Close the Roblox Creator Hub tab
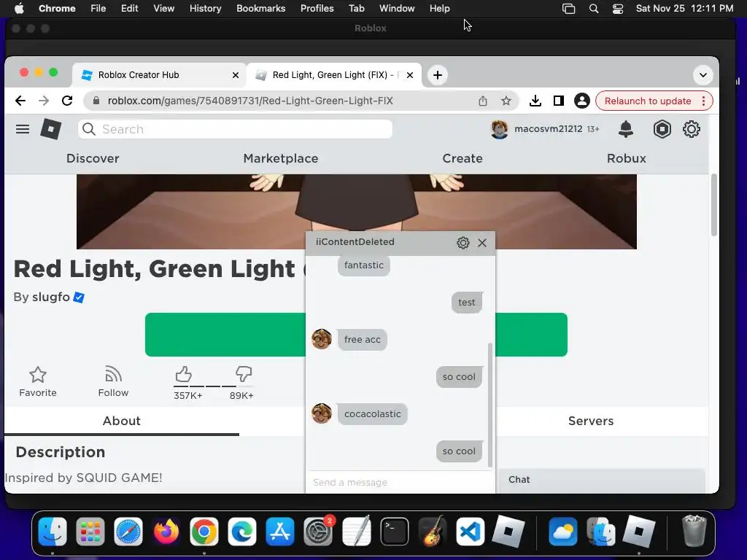This screenshot has width=747, height=560. pyautogui.click(x=236, y=75)
